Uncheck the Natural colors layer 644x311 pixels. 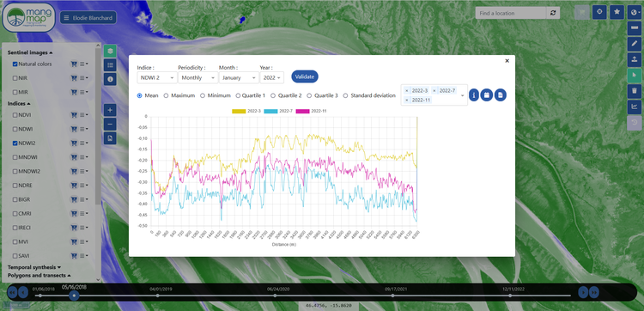point(15,64)
